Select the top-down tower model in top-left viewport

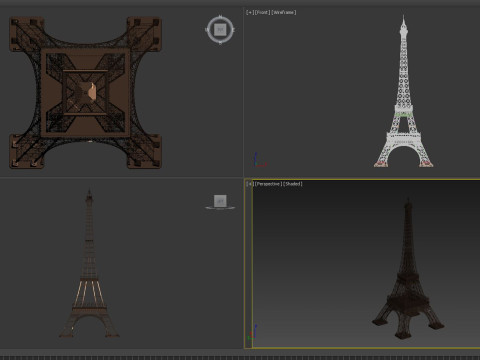tap(85, 93)
